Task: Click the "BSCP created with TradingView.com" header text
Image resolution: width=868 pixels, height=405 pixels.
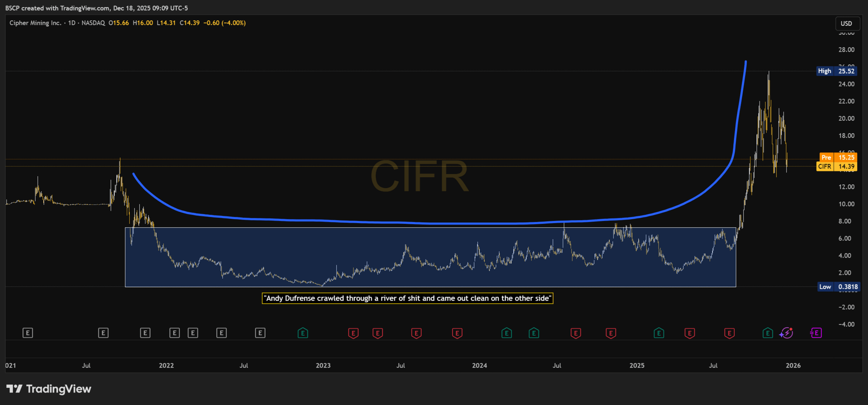Action: point(57,8)
